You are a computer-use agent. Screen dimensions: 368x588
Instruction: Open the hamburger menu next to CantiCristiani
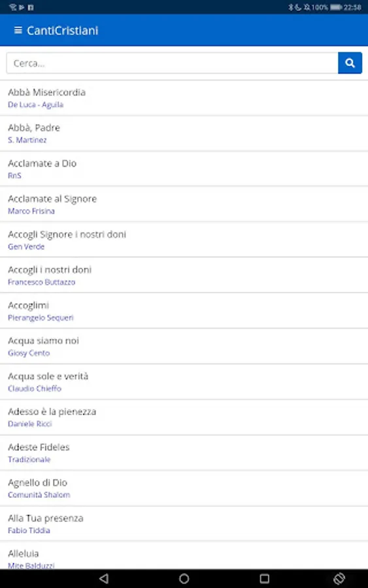point(18,30)
